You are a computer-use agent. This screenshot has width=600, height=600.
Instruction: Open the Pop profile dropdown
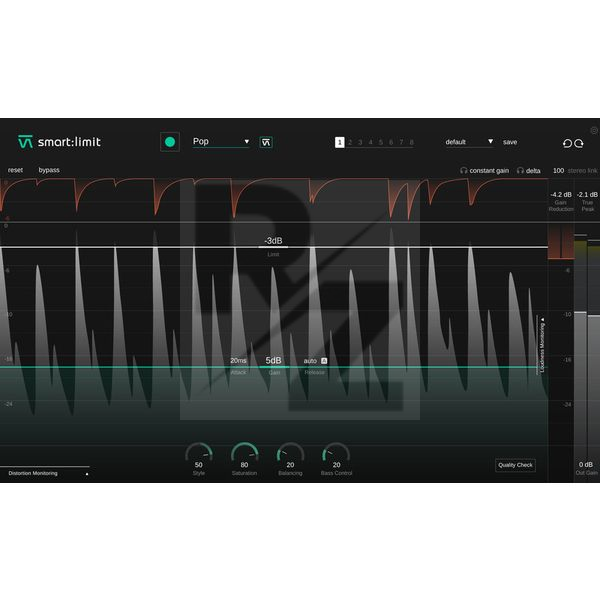click(x=221, y=142)
